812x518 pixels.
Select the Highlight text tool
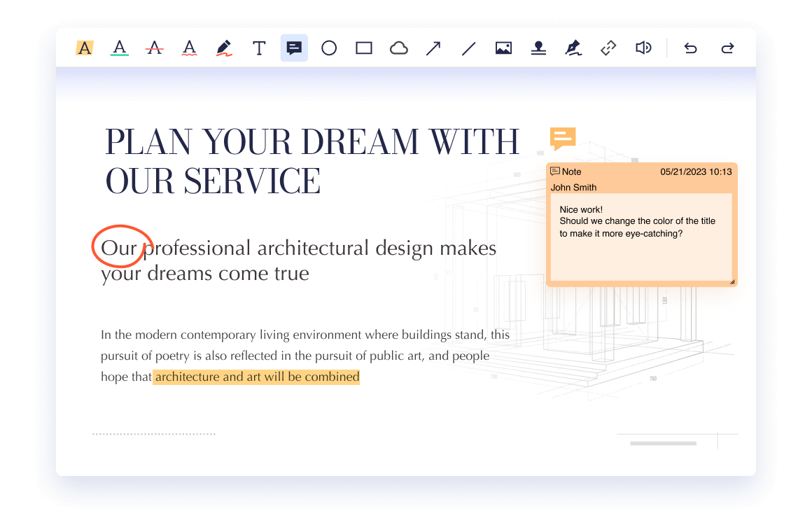pos(85,48)
